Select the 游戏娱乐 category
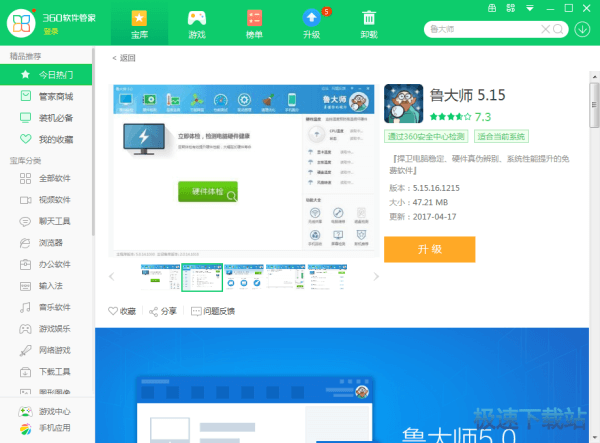The image size is (600, 443). (46, 329)
